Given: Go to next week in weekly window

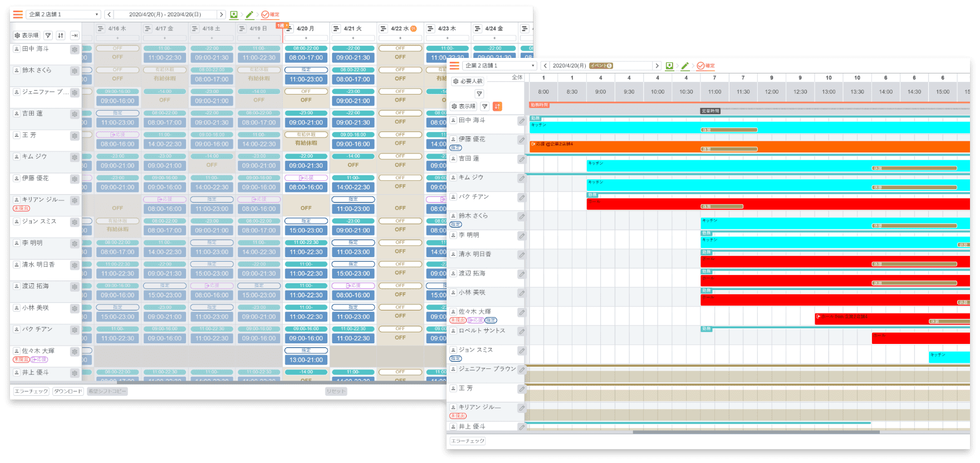Looking at the screenshot, I should point(221,14).
